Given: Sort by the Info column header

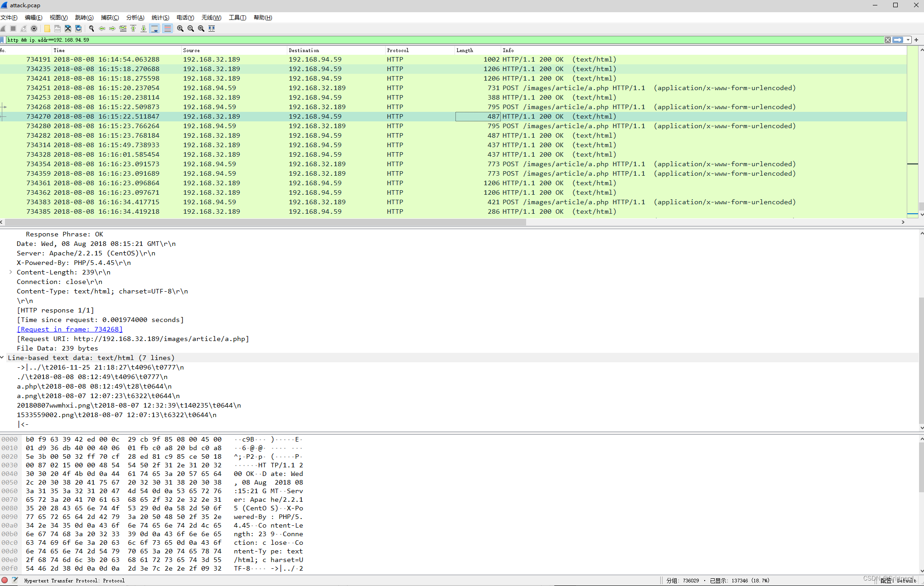Looking at the screenshot, I should 703,50.
